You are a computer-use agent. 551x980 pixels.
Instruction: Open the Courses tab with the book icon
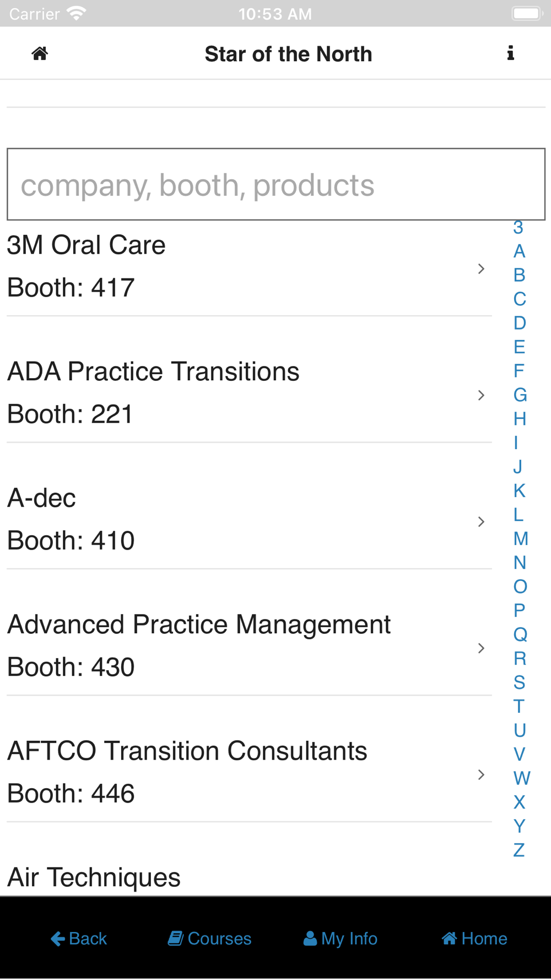tap(209, 938)
